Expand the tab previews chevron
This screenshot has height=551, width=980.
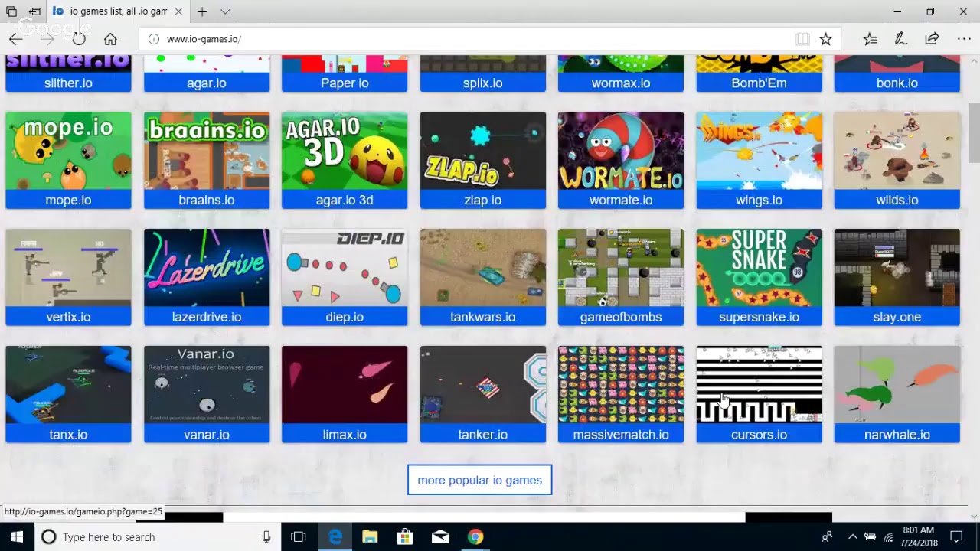[225, 11]
